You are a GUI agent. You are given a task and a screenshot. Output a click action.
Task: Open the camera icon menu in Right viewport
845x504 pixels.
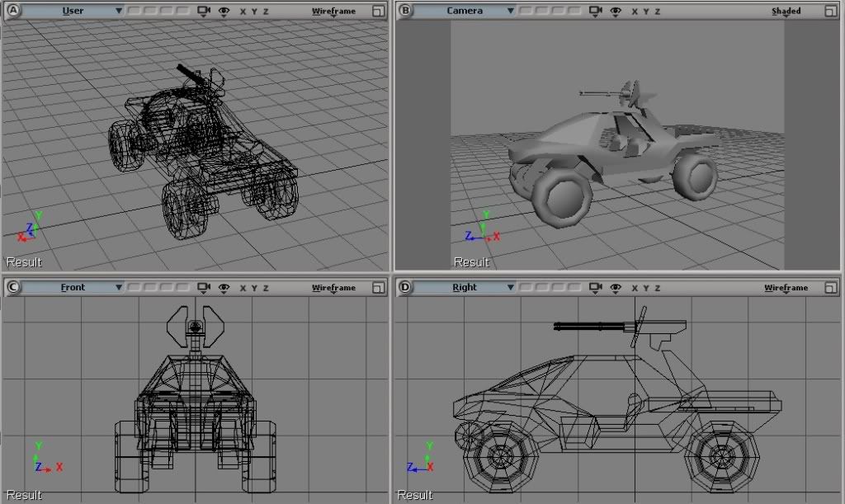(596, 288)
